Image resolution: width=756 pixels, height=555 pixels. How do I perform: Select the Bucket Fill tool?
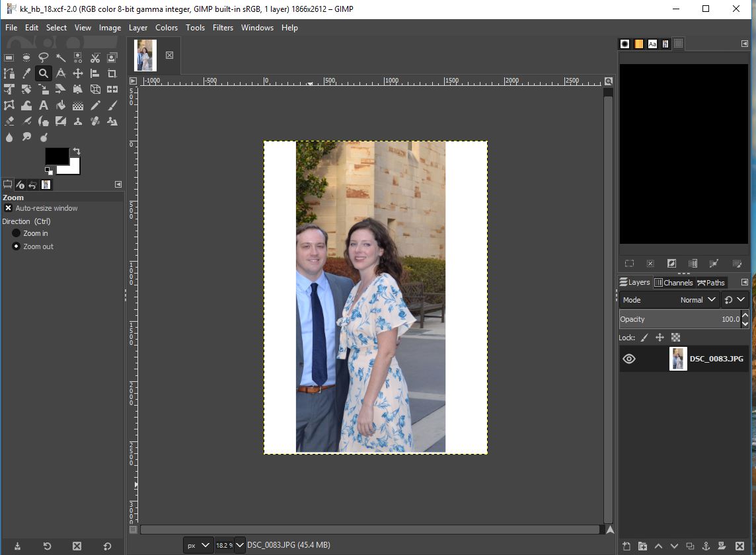tap(61, 105)
